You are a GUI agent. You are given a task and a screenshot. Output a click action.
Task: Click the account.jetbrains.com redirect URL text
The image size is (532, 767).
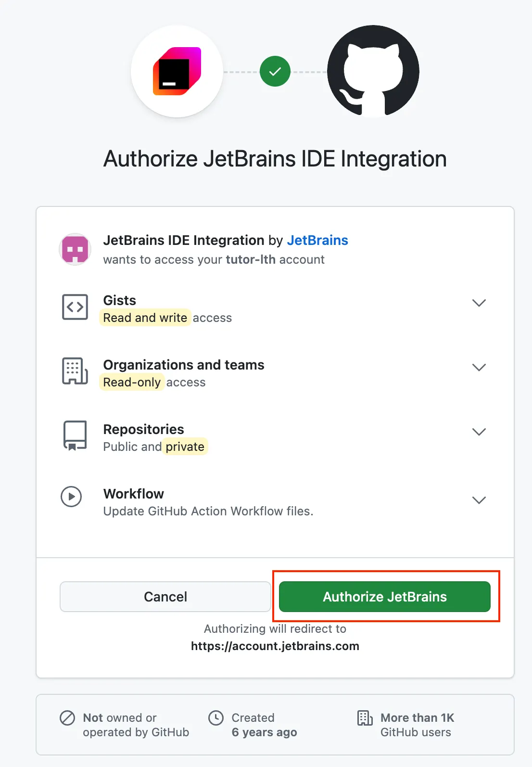pos(275,646)
